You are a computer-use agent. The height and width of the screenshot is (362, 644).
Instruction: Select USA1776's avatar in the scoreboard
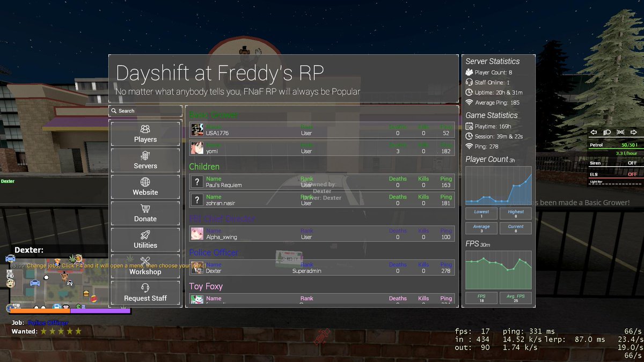pos(197,130)
